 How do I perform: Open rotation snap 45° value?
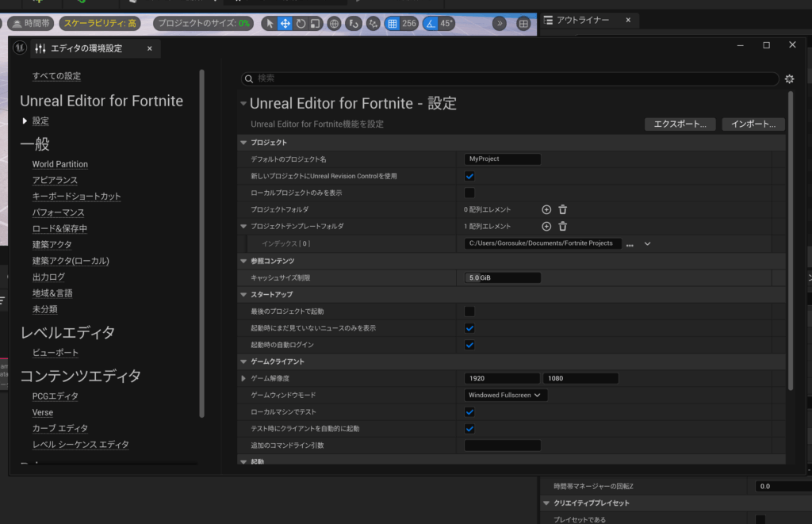(446, 23)
